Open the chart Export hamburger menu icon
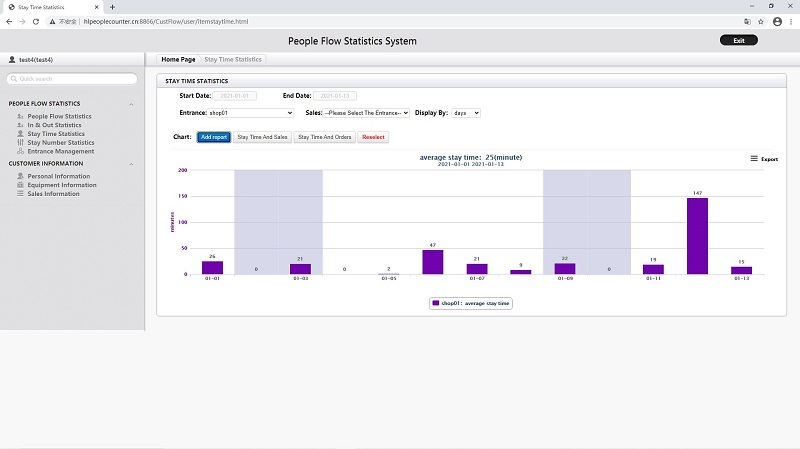This screenshot has height=449, width=800. 754,159
